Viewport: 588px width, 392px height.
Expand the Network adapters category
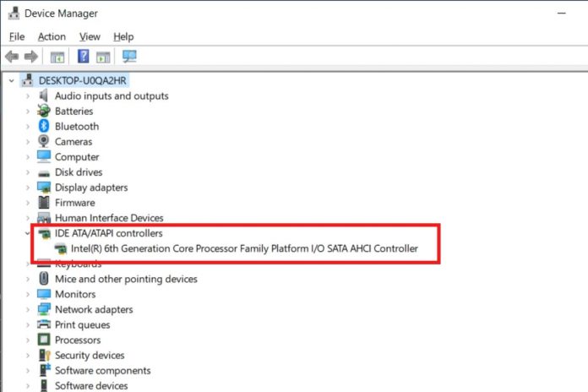28,309
